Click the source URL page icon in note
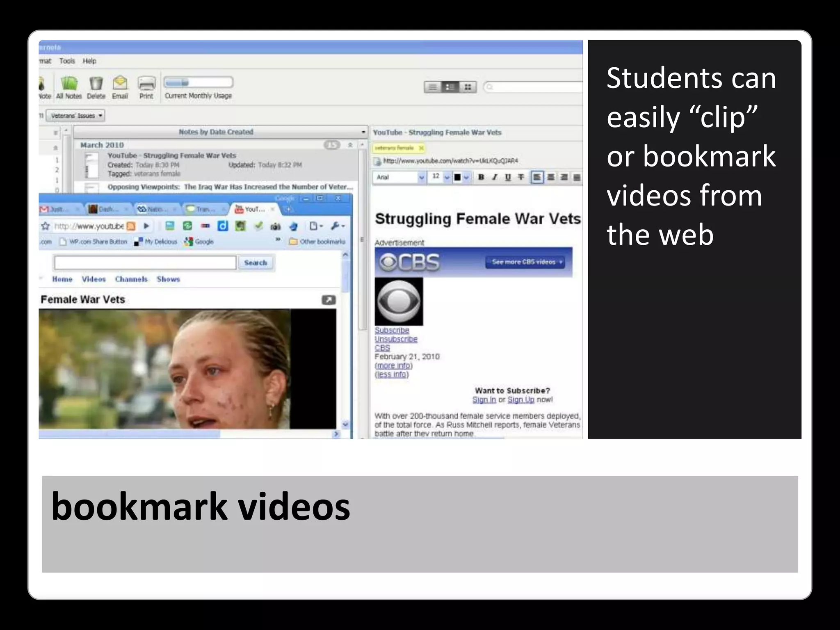 pyautogui.click(x=377, y=161)
